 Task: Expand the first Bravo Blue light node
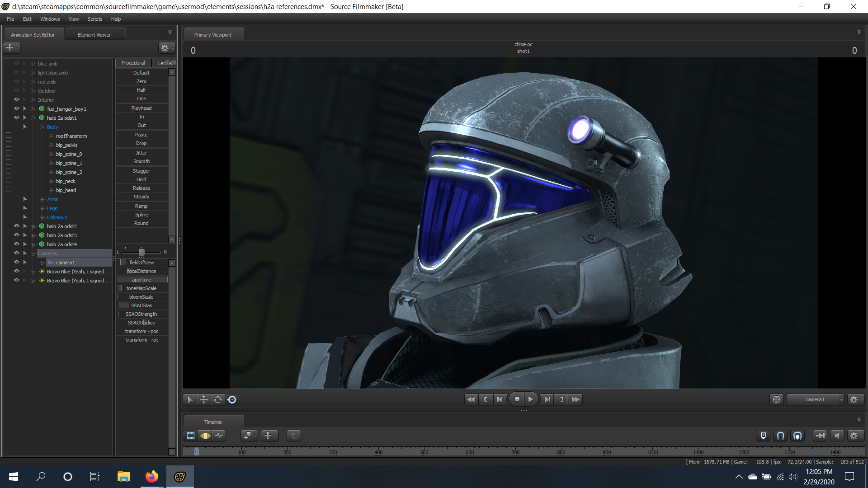33,272
